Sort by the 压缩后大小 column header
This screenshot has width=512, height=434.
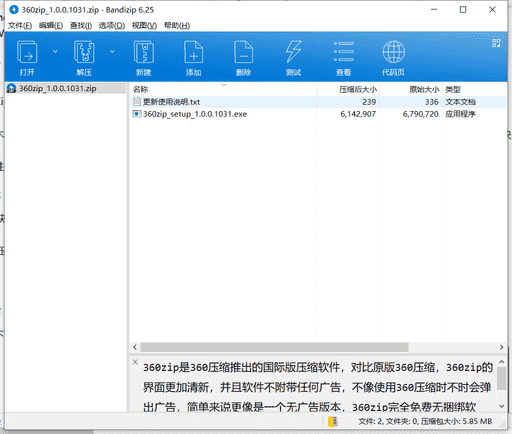pyautogui.click(x=348, y=89)
